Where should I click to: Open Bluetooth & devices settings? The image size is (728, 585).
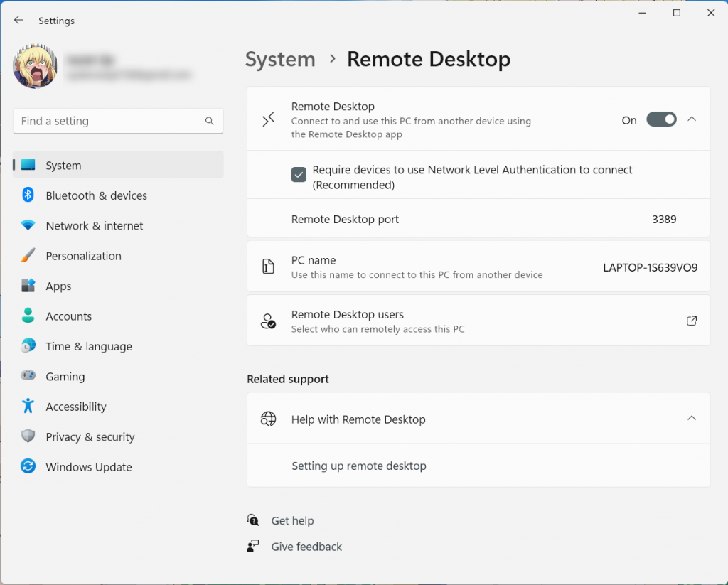click(118, 195)
